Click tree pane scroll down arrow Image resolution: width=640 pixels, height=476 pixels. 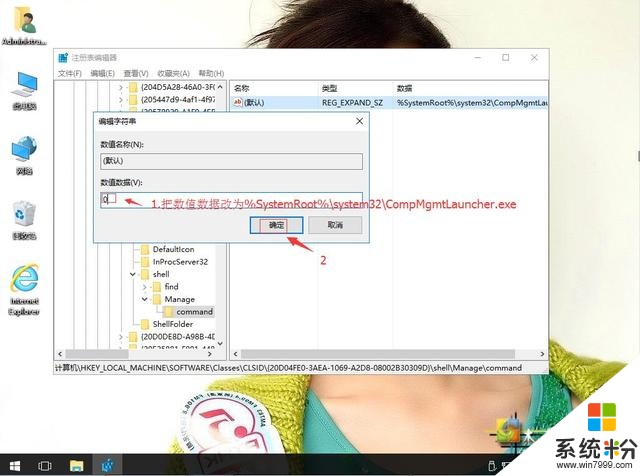[x=220, y=344]
